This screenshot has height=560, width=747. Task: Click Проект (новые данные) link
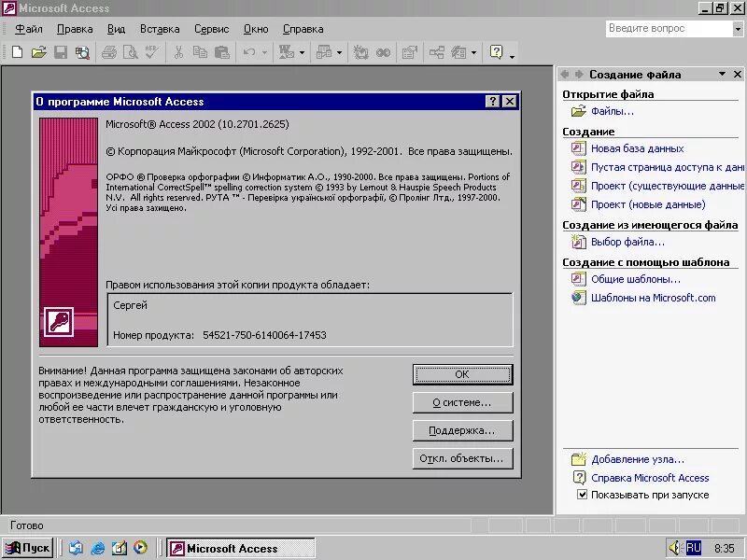pos(648,204)
